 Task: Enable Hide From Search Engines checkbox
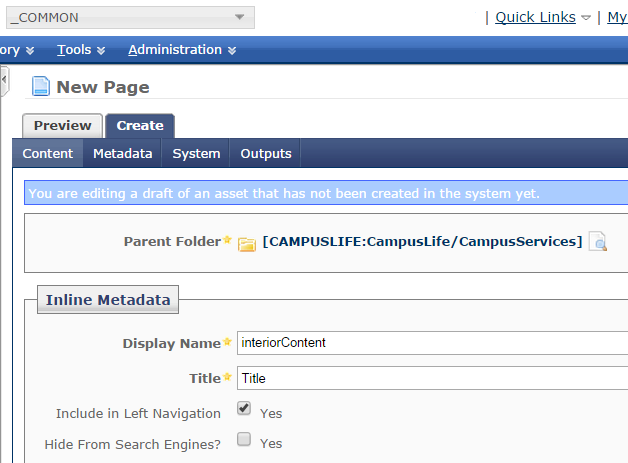tap(244, 439)
